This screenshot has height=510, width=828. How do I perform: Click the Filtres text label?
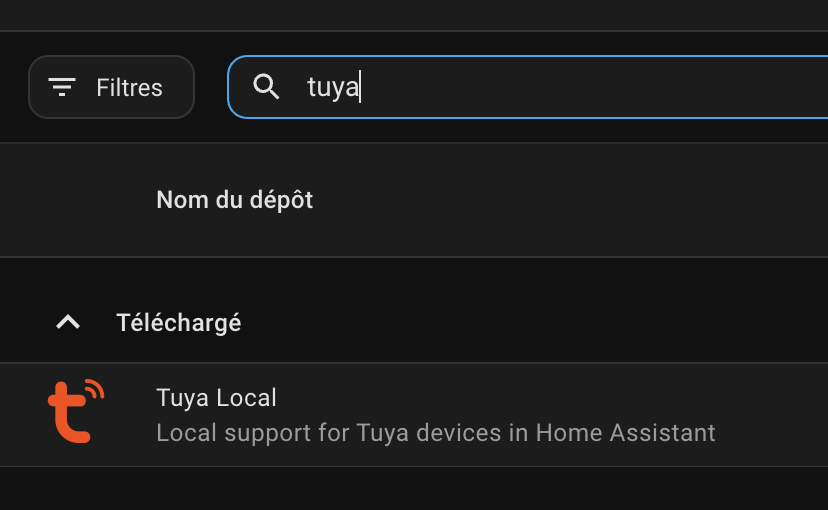click(129, 88)
